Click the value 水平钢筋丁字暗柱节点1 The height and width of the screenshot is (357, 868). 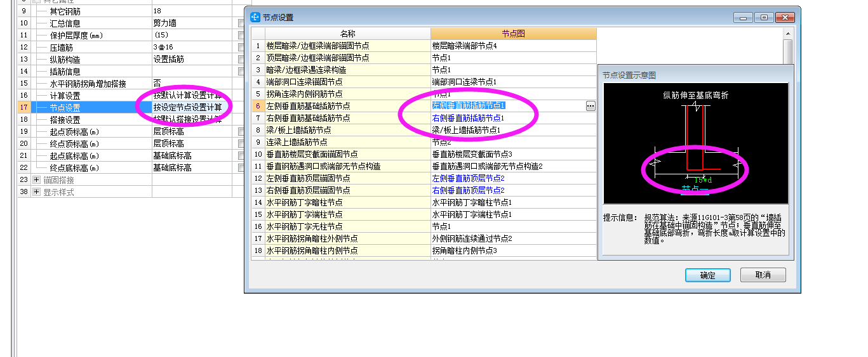click(472, 202)
